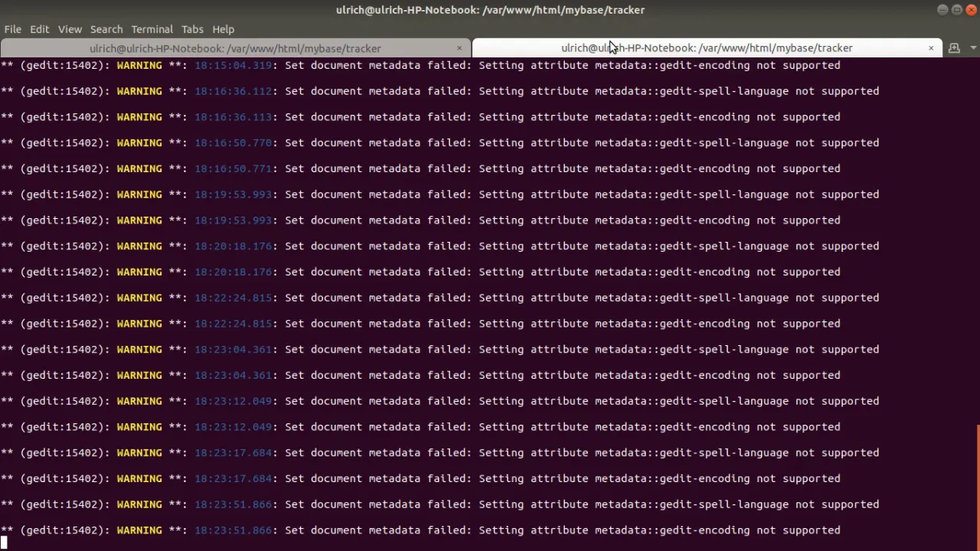
Task: Click "not supported" on the 18:16:50.771 line
Action: point(799,168)
